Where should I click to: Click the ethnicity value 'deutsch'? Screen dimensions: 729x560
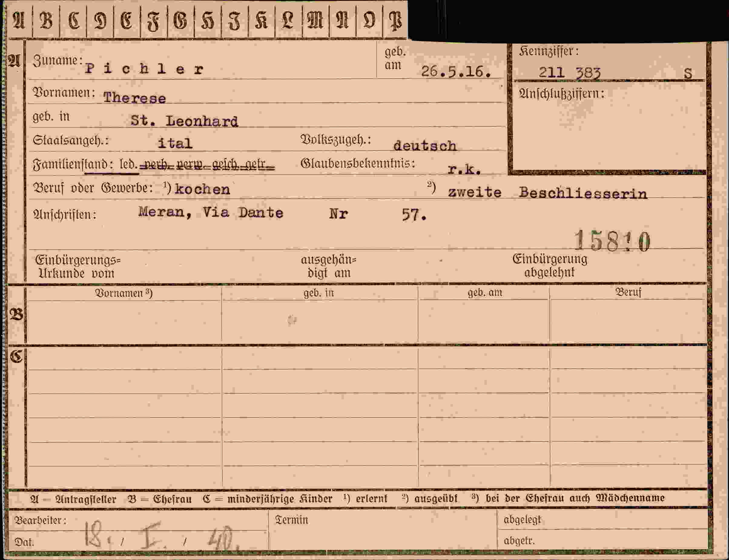click(x=424, y=146)
